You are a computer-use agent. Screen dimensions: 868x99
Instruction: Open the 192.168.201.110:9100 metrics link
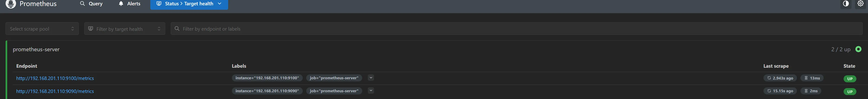(x=55, y=78)
